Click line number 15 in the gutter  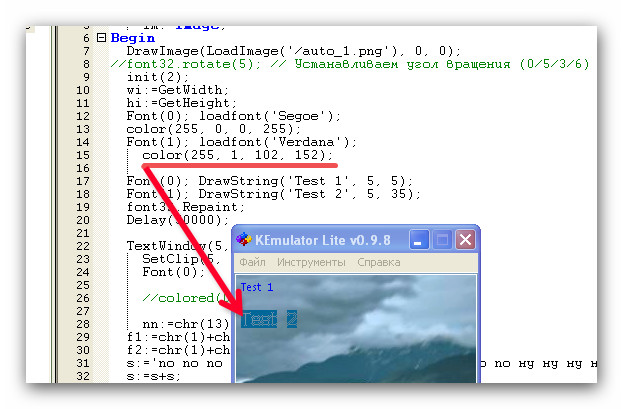pyautogui.click(x=83, y=155)
